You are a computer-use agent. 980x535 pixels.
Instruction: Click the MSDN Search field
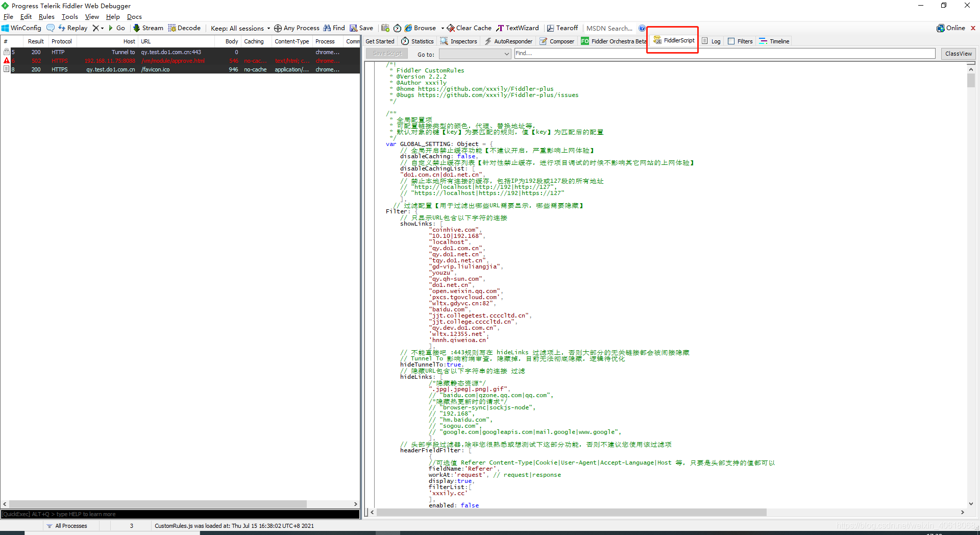pos(609,28)
